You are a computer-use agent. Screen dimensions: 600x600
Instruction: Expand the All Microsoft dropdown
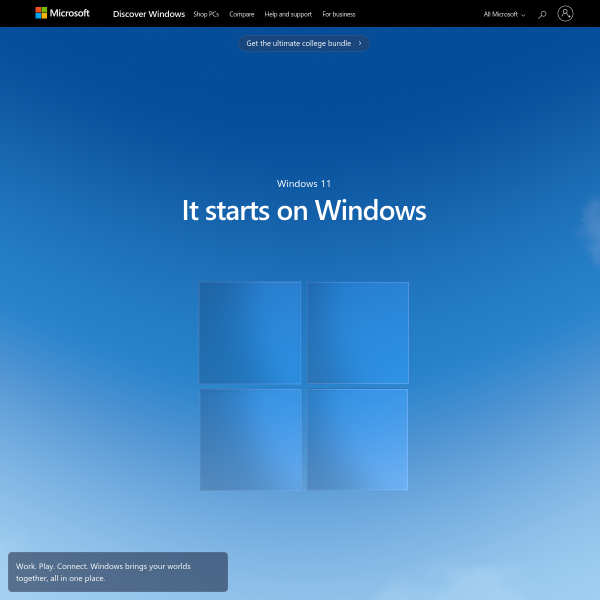504,15
